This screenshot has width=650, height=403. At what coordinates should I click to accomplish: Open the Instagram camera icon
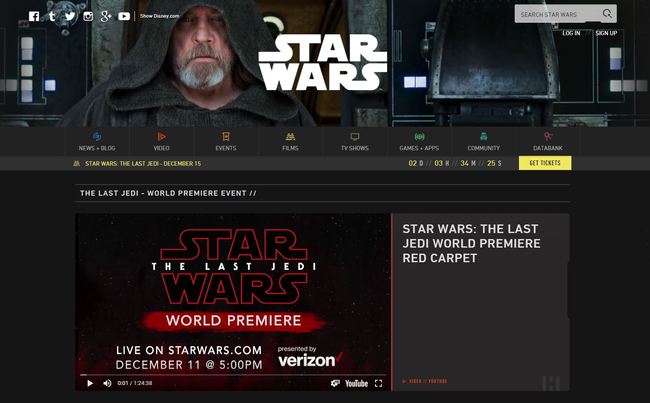88,16
